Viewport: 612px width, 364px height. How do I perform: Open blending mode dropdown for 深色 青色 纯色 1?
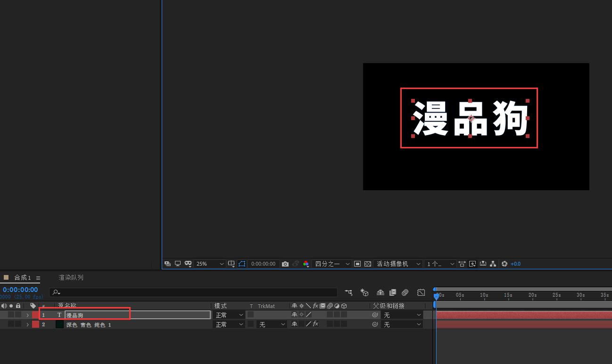tap(230, 324)
